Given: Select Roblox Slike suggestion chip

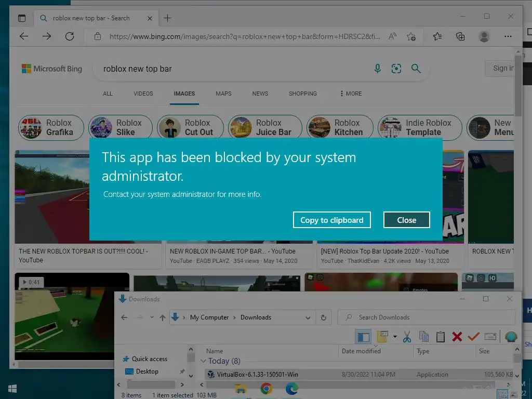Looking at the screenshot, I should point(121,128).
